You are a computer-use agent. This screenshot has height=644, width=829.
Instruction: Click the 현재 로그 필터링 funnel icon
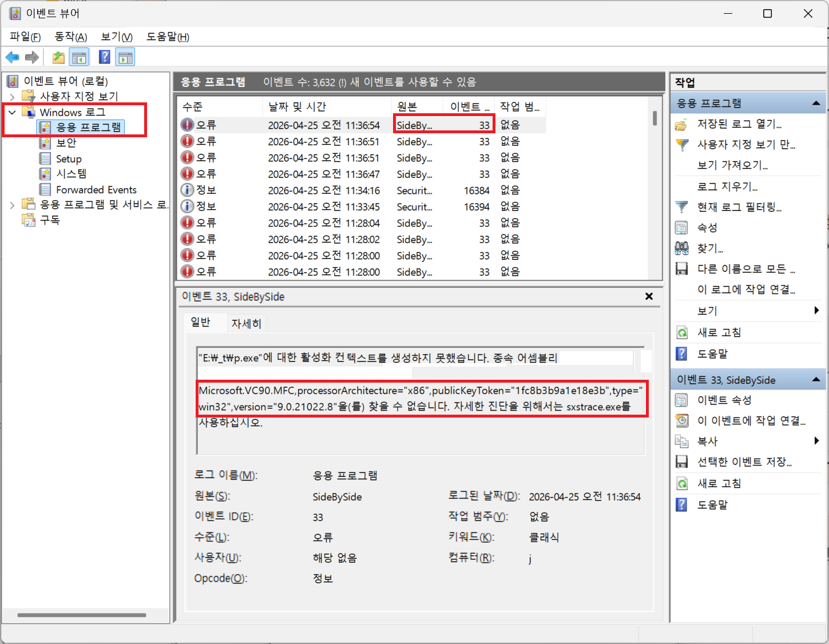[x=681, y=207]
